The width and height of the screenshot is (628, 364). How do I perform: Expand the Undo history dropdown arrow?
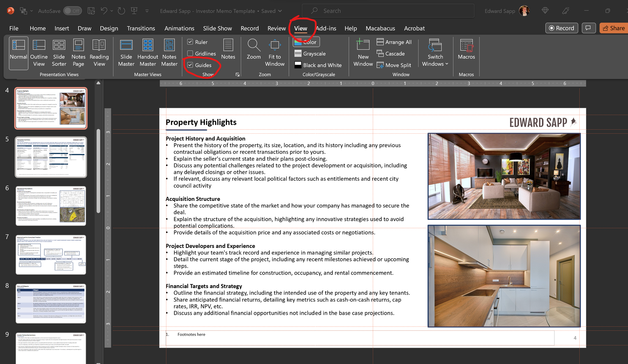pos(112,11)
